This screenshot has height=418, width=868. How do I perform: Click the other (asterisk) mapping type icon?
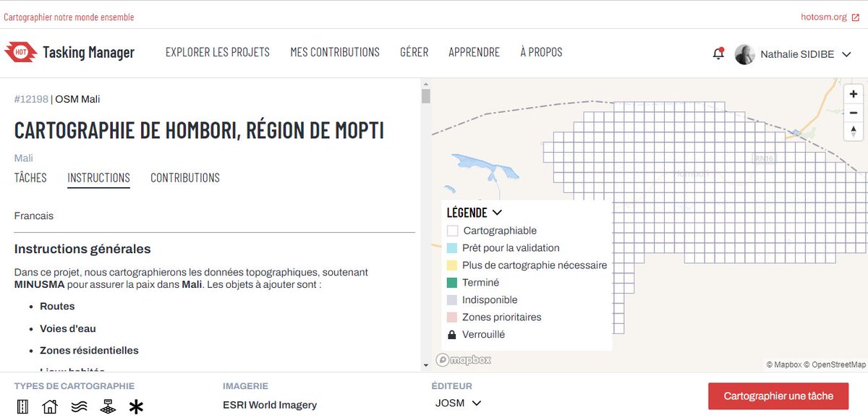(136, 406)
